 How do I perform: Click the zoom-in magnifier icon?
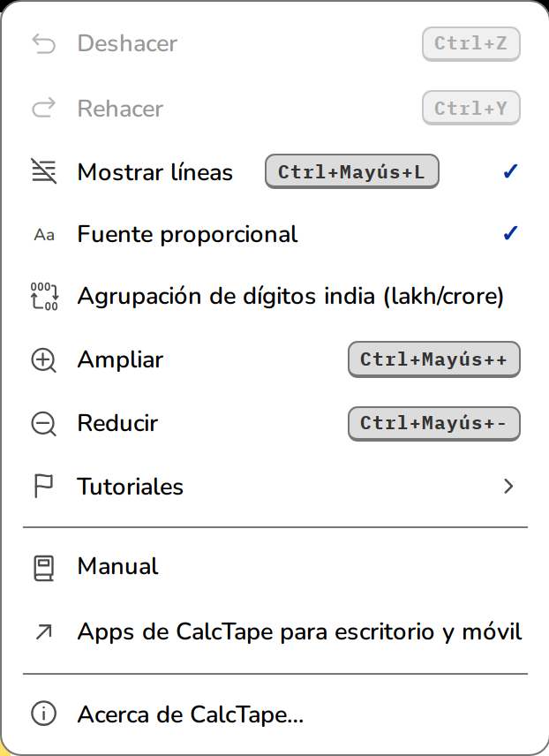(44, 360)
